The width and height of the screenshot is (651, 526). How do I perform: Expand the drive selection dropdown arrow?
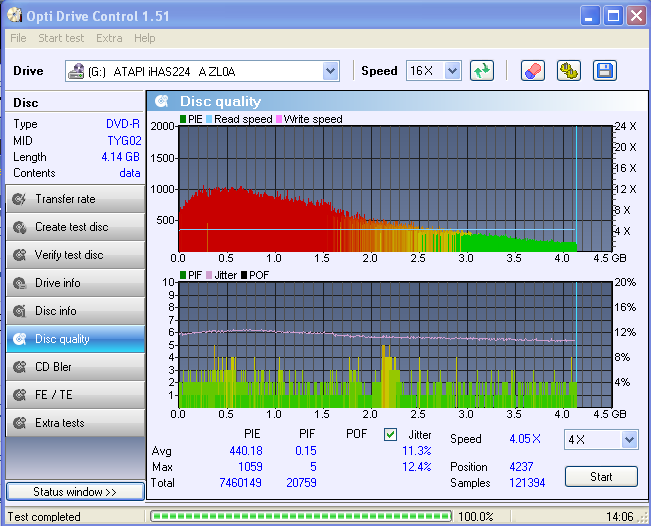pyautogui.click(x=330, y=71)
